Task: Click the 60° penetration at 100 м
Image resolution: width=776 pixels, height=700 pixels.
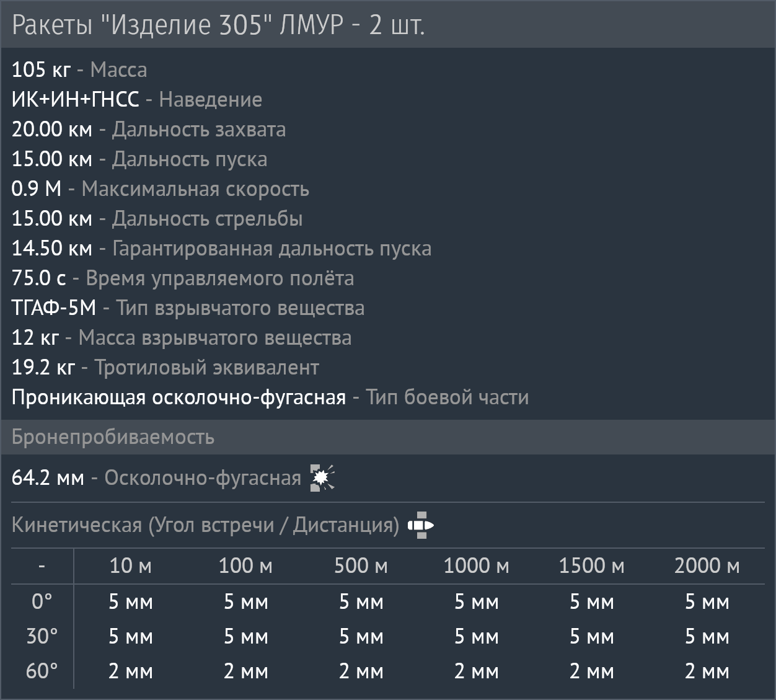Action: coord(245,671)
